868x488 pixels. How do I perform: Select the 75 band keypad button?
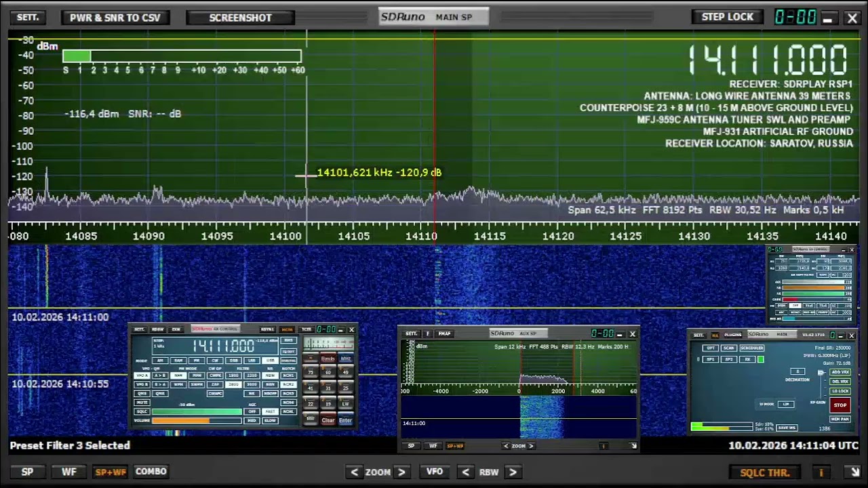tap(311, 371)
